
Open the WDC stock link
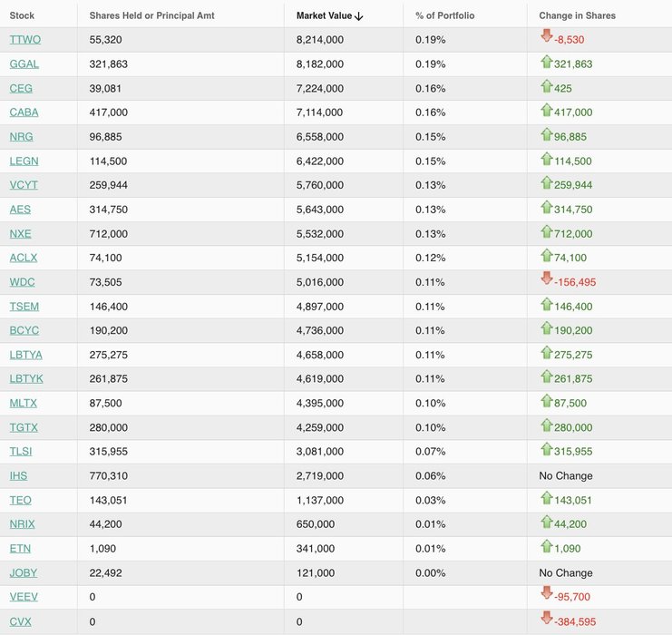[23, 282]
